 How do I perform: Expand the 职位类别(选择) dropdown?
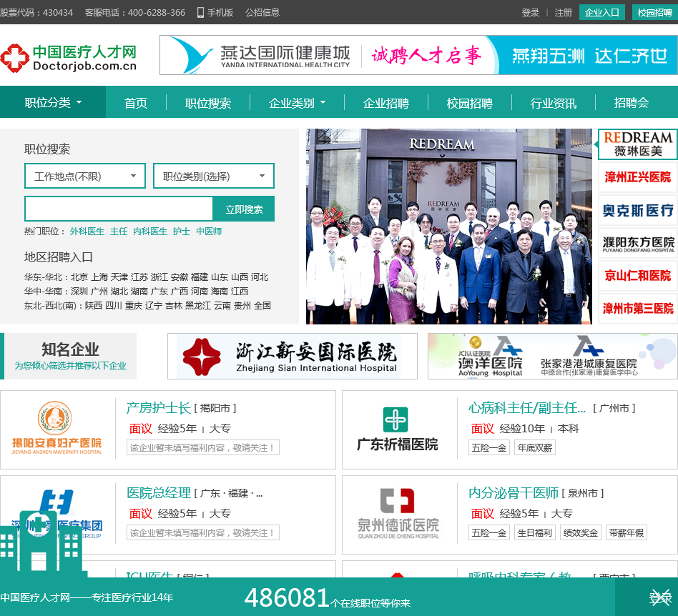point(214,176)
